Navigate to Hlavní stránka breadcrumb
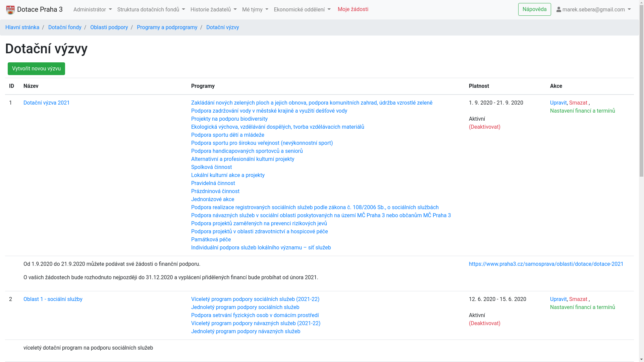This screenshot has width=644, height=362. point(22,27)
